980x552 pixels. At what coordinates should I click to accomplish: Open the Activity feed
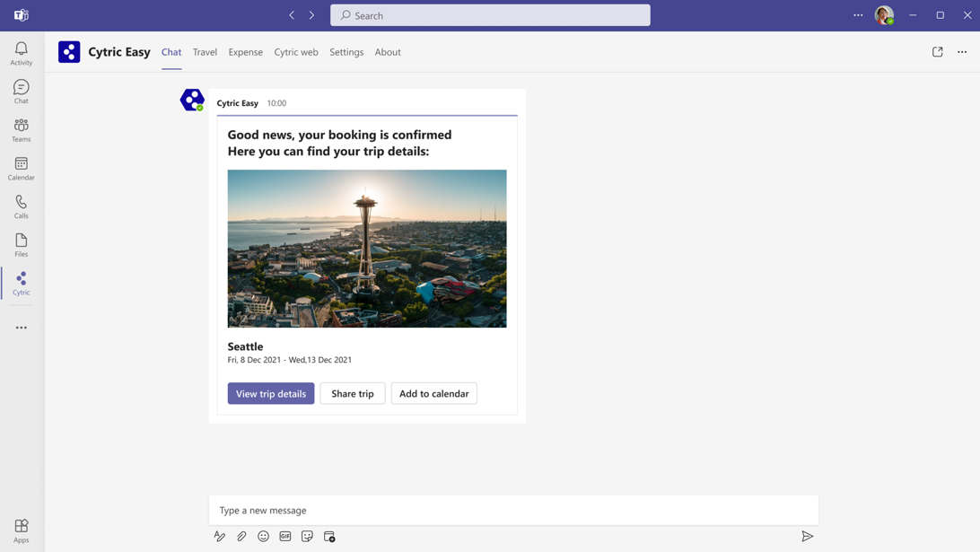pos(22,53)
